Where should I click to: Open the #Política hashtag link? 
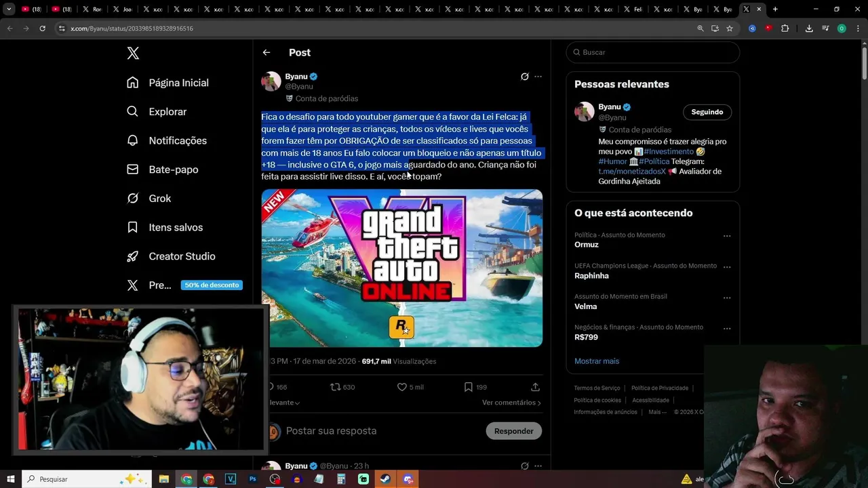(x=654, y=161)
